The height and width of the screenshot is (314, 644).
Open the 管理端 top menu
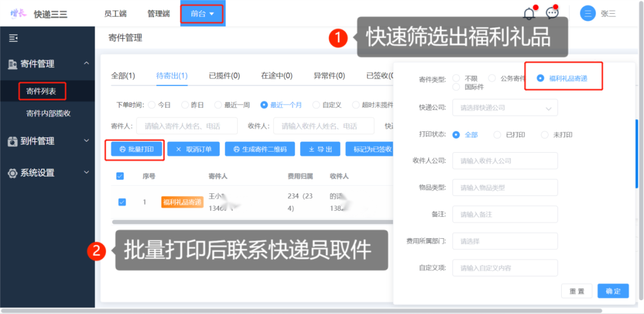159,14
